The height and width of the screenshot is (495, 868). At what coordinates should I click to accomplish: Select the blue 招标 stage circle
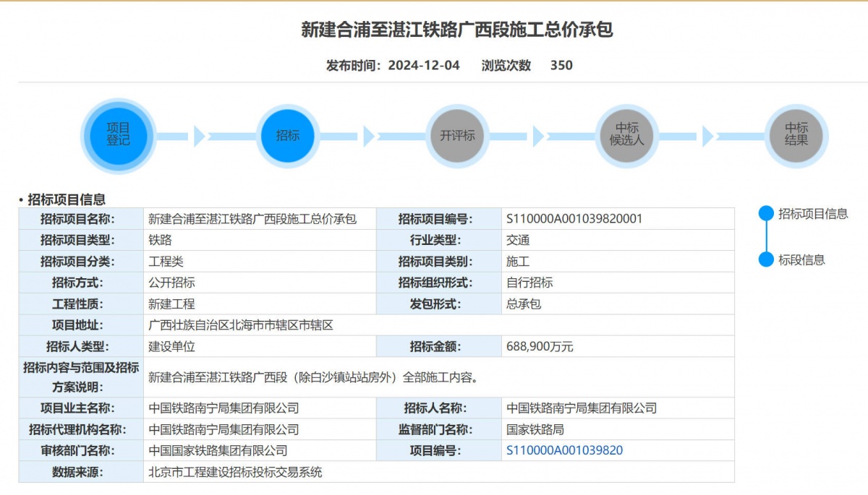[x=287, y=136]
